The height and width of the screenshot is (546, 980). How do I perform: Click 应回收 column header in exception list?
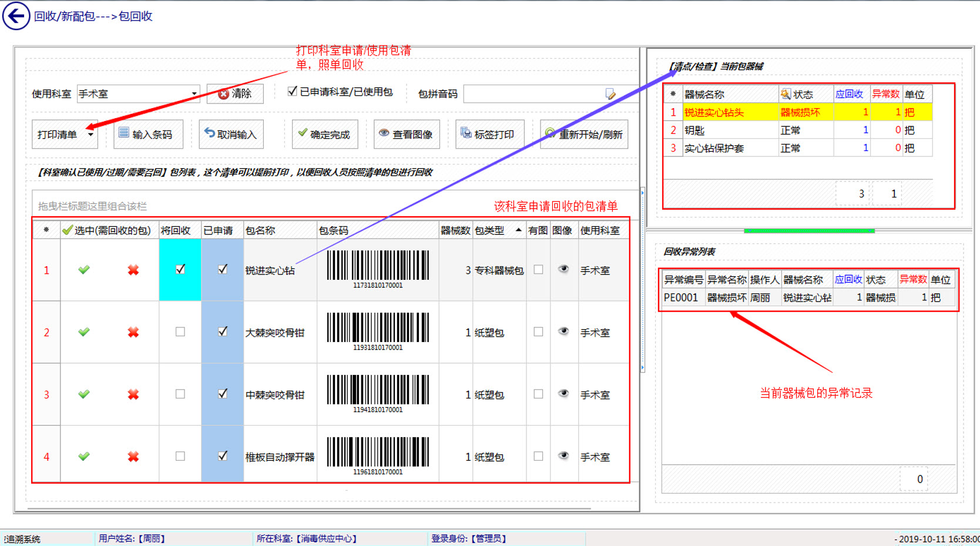848,280
